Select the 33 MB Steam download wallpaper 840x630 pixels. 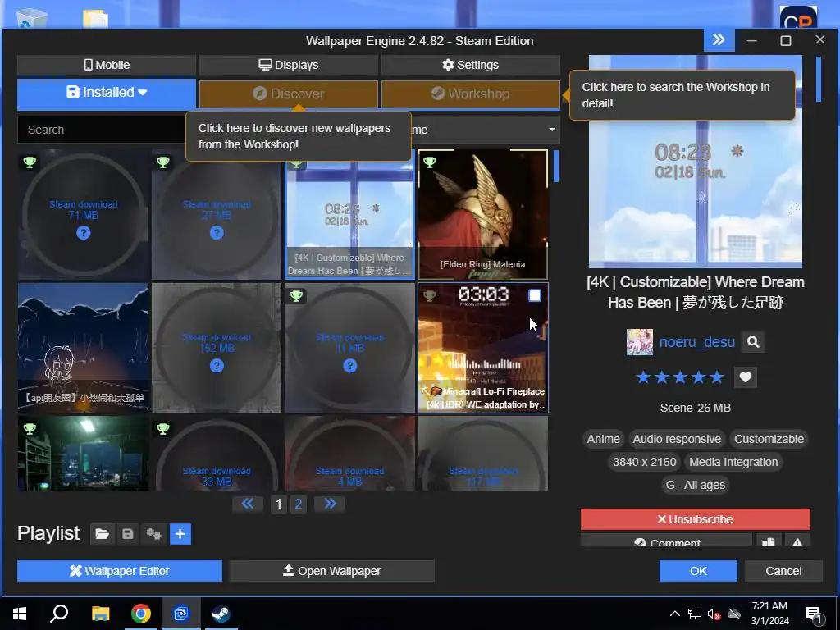click(x=217, y=453)
